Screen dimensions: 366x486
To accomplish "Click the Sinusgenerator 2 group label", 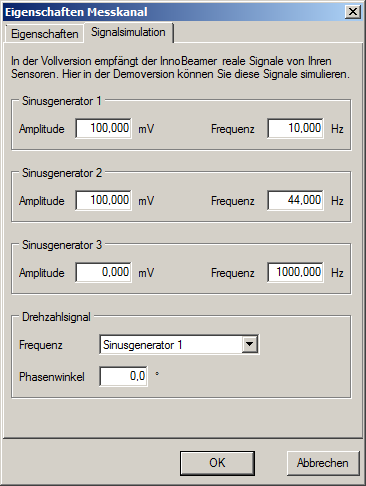I will click(62, 173).
